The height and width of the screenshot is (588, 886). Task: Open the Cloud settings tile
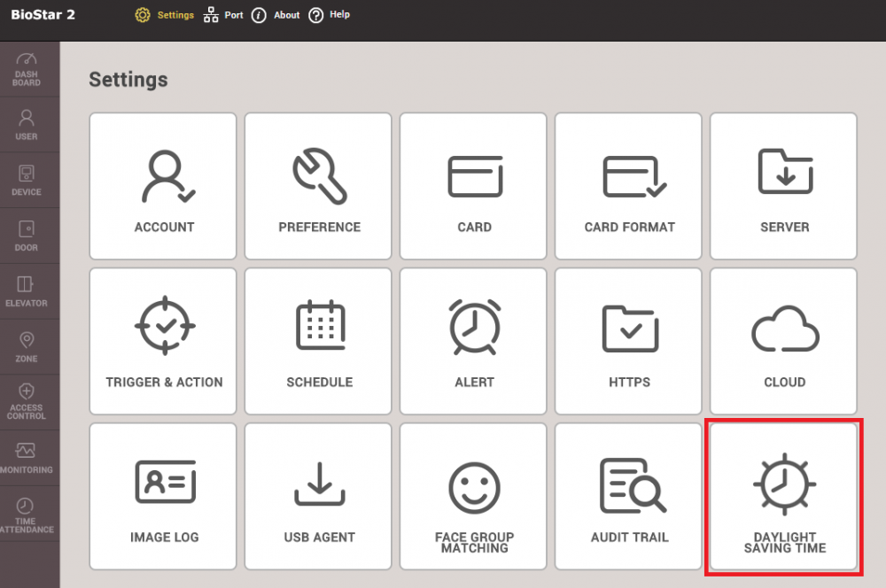[x=784, y=341]
